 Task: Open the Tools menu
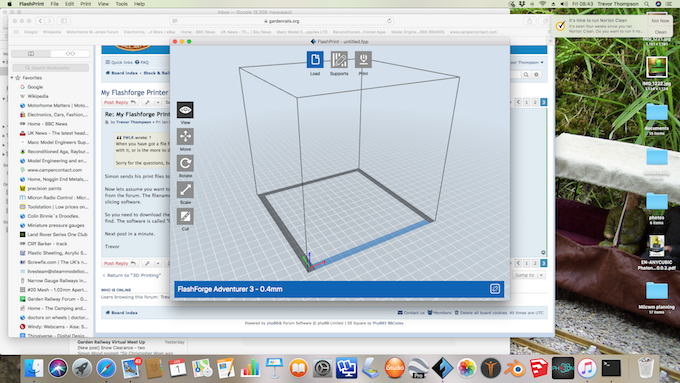121,4
